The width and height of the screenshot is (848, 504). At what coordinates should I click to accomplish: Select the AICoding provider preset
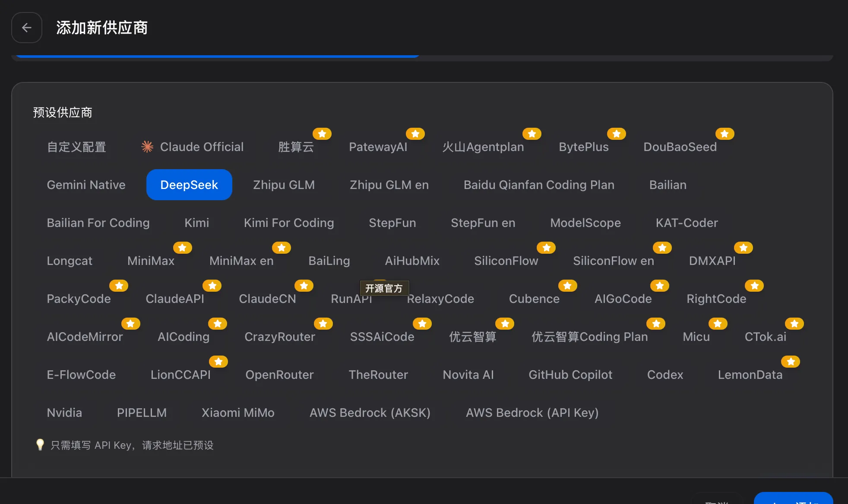click(184, 337)
